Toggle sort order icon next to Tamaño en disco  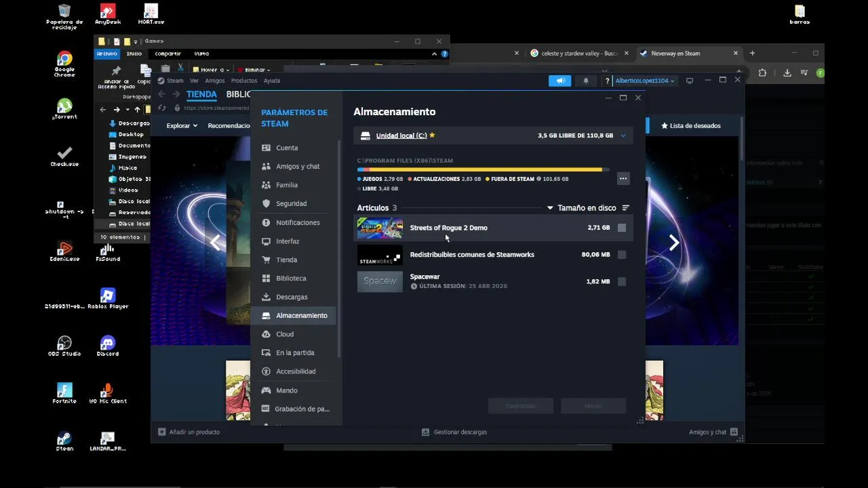pos(625,208)
